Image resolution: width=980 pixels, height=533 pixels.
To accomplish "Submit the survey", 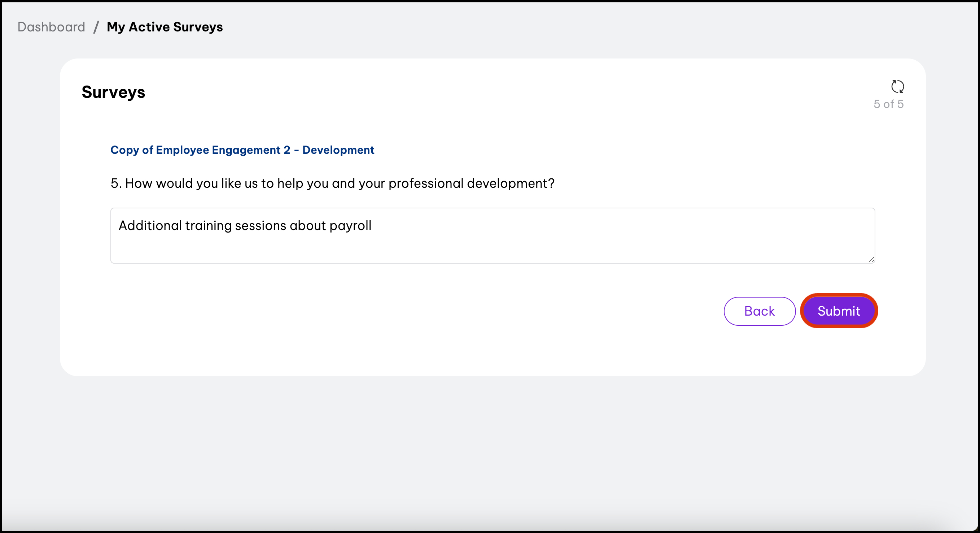I will [839, 311].
